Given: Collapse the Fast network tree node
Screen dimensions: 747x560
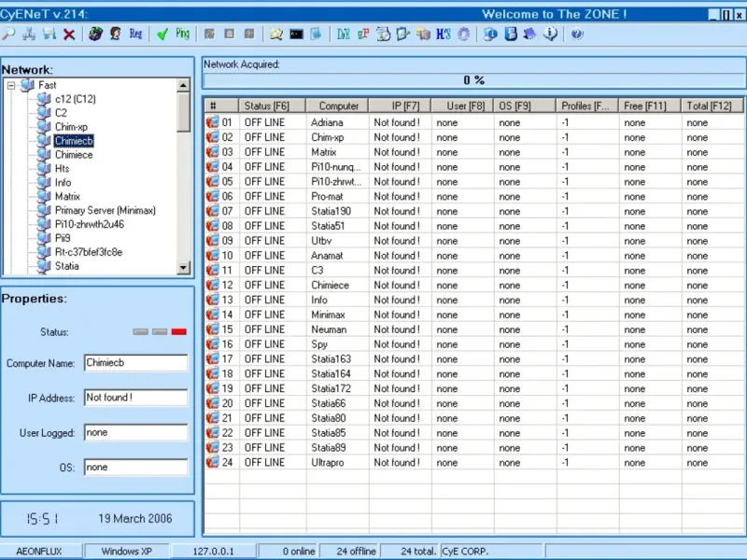Looking at the screenshot, I should (11, 85).
